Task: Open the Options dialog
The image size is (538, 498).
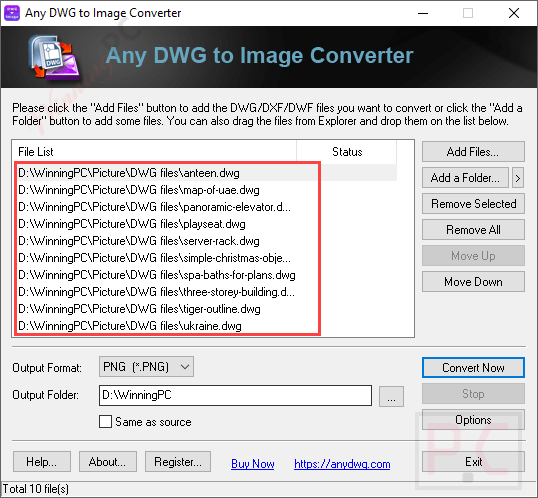Action: coord(473,420)
